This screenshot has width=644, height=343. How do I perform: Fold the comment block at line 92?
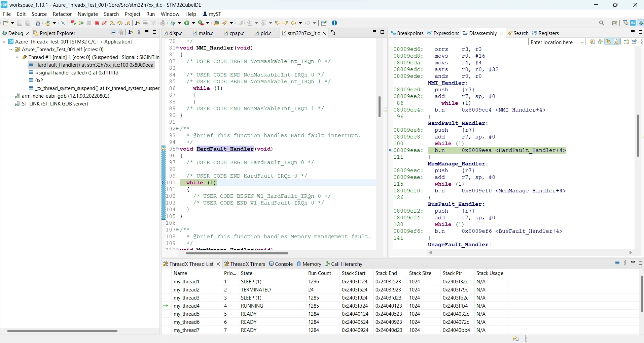click(177, 129)
